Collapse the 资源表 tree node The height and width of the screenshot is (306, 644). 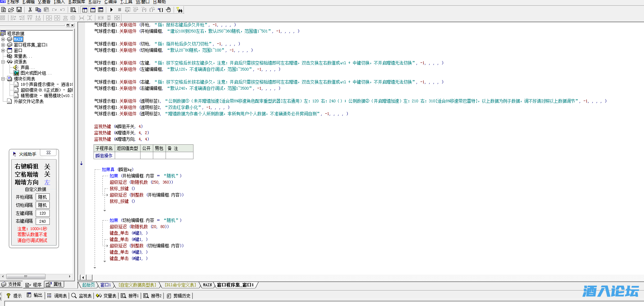[3, 62]
